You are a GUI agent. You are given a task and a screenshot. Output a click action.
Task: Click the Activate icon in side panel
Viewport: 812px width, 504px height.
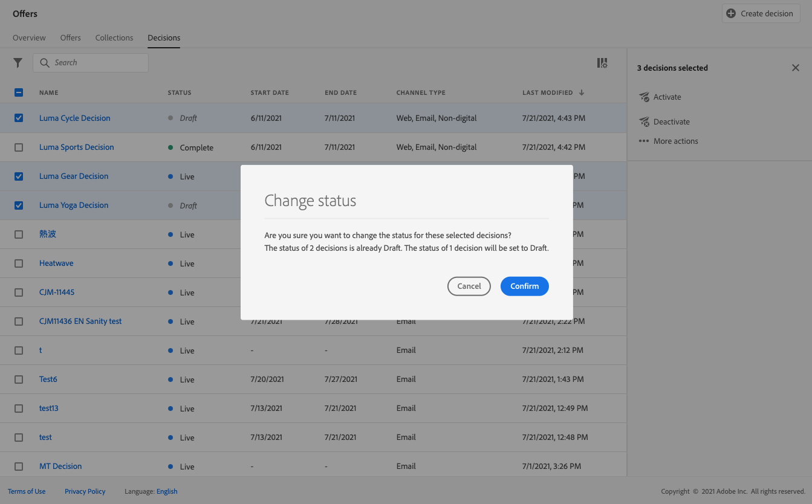tap(644, 97)
